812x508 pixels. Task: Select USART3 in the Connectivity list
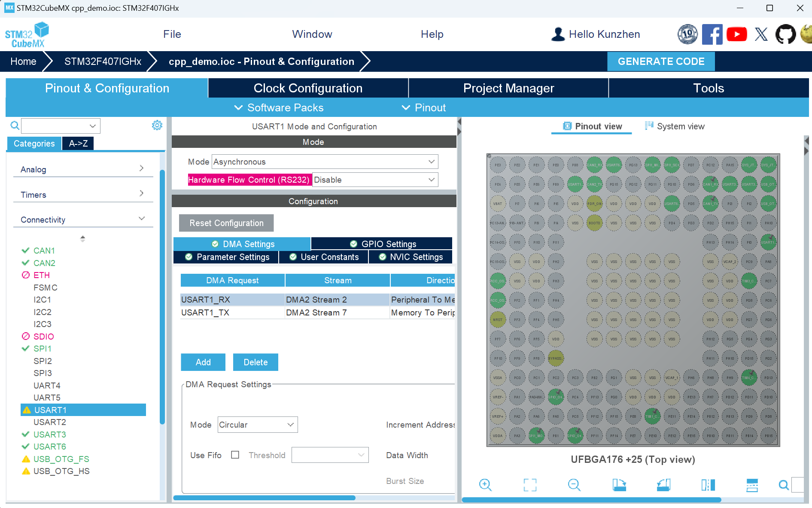(x=50, y=435)
